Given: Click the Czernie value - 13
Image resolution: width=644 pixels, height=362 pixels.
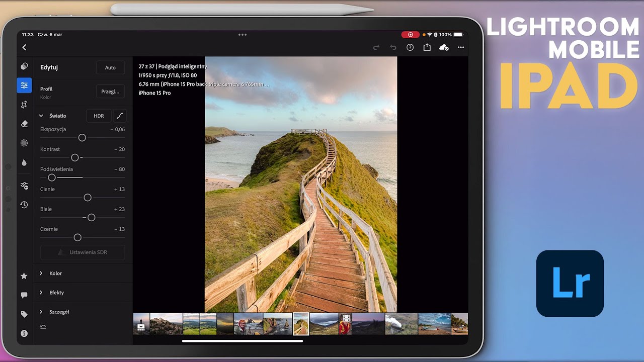Looking at the screenshot, I should pos(119,229).
